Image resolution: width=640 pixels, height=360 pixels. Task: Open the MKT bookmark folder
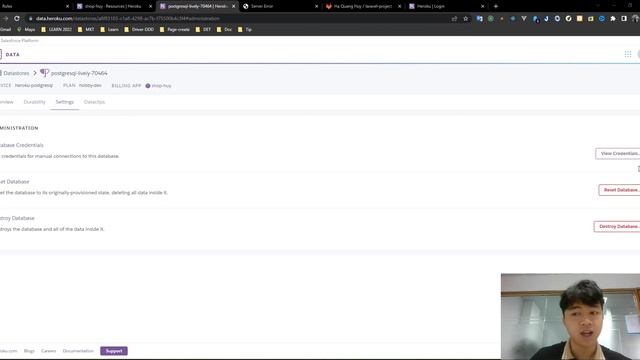pyautogui.click(x=86, y=29)
